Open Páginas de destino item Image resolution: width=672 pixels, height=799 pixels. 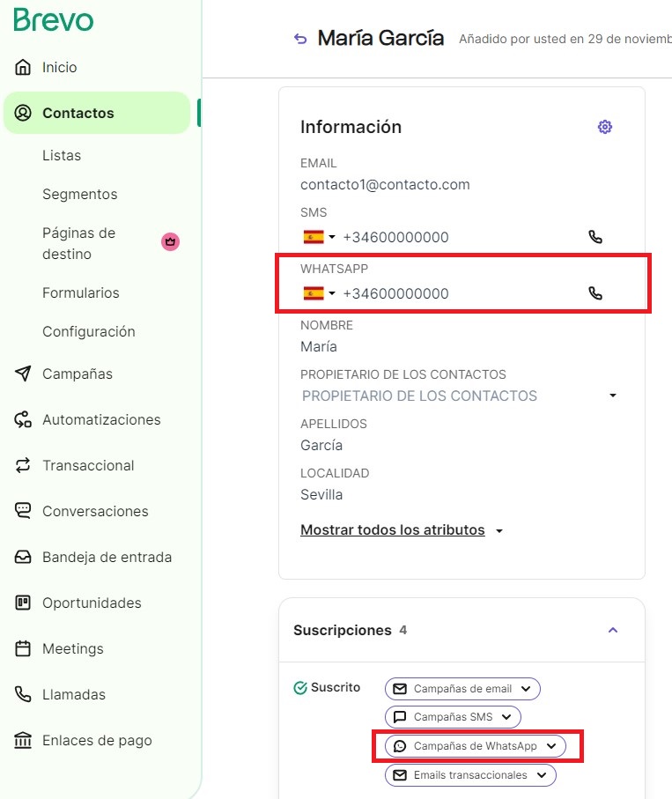(x=79, y=243)
